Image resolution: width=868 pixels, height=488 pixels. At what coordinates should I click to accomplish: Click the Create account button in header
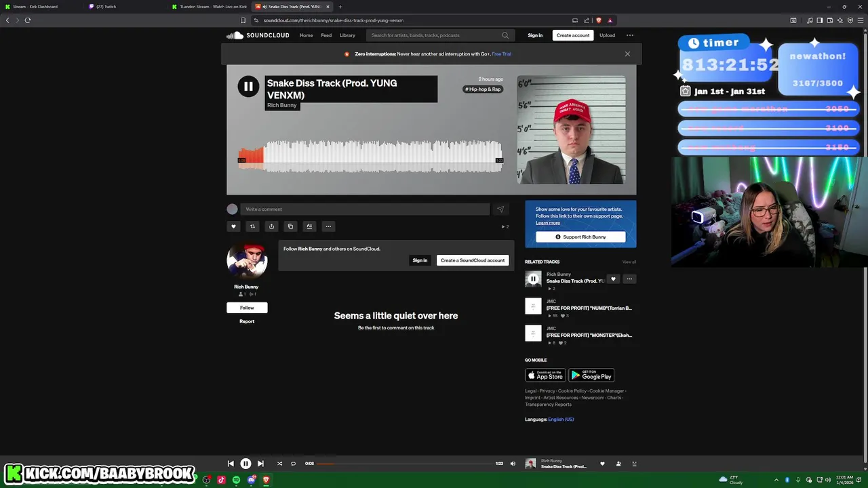click(x=573, y=35)
